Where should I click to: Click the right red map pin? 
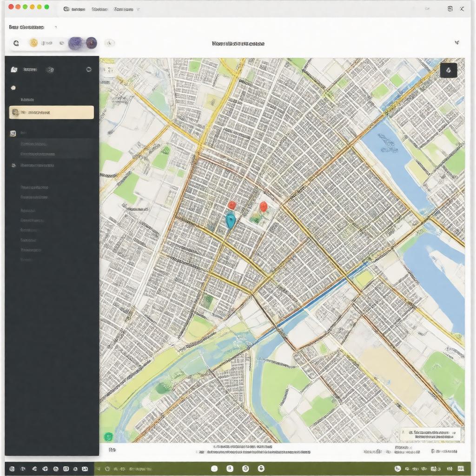(x=264, y=207)
